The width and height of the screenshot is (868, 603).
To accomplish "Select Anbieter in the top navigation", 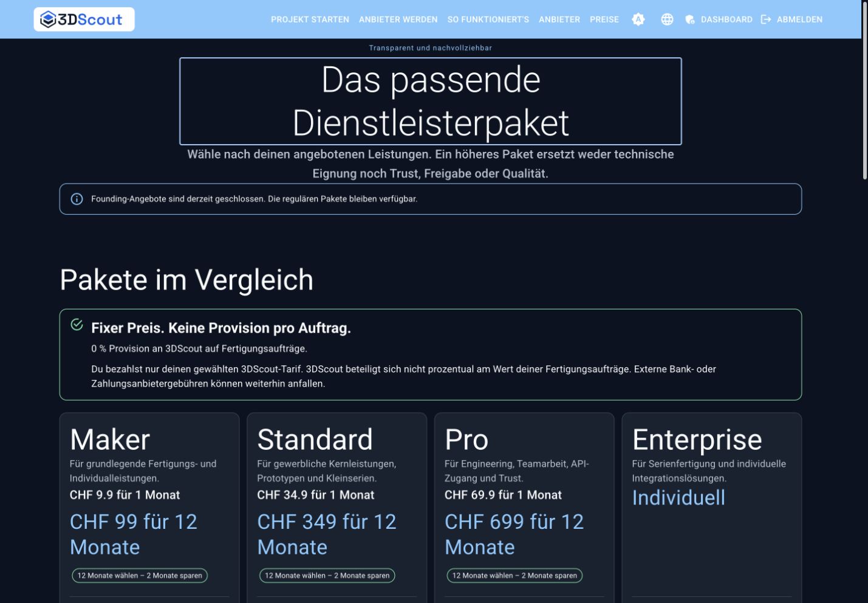I will click(559, 19).
